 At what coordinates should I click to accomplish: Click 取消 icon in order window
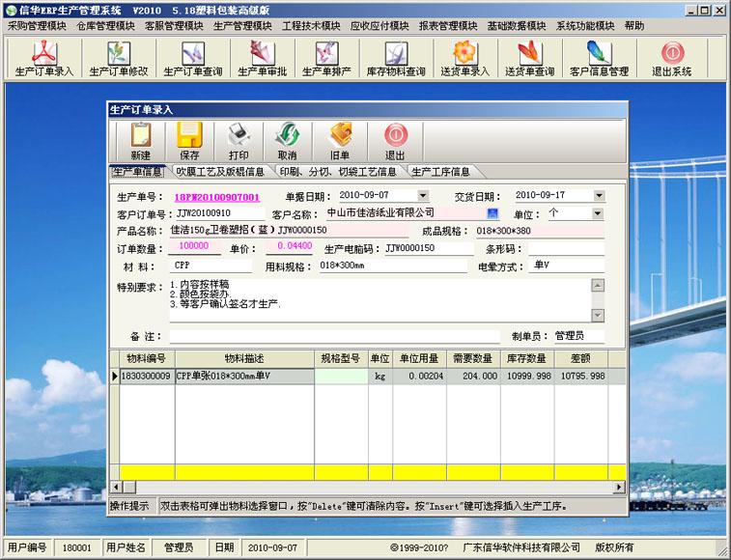coord(288,141)
